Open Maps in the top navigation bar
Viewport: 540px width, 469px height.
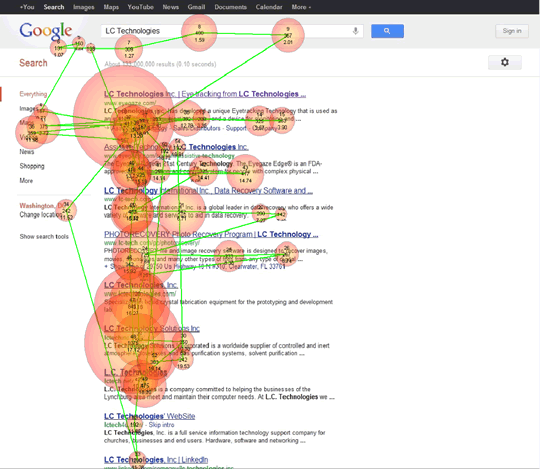pyautogui.click(x=111, y=7)
